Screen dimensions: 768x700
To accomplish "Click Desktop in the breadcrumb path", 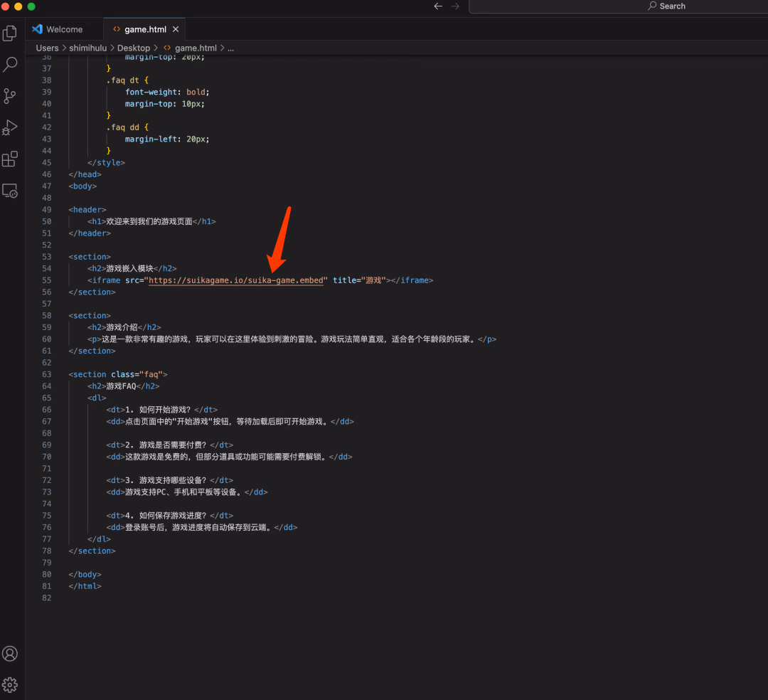I will pos(133,48).
